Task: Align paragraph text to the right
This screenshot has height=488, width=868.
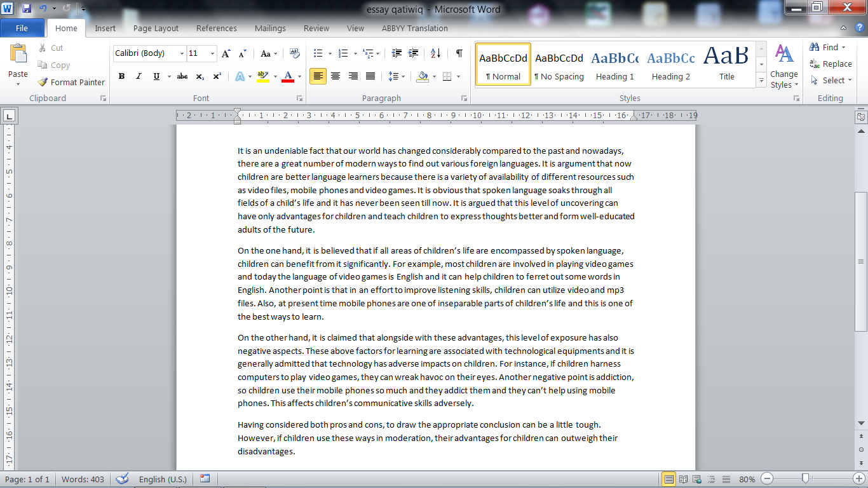Action: coord(353,76)
